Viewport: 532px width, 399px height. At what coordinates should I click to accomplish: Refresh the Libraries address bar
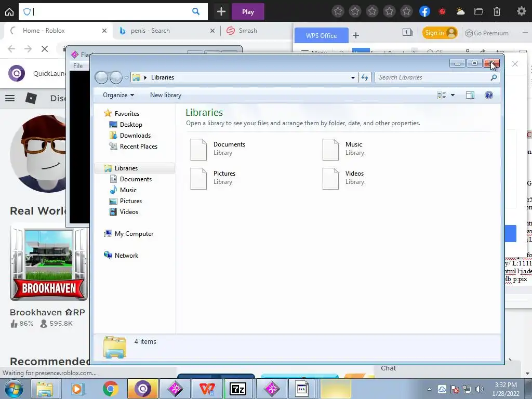tap(365, 77)
